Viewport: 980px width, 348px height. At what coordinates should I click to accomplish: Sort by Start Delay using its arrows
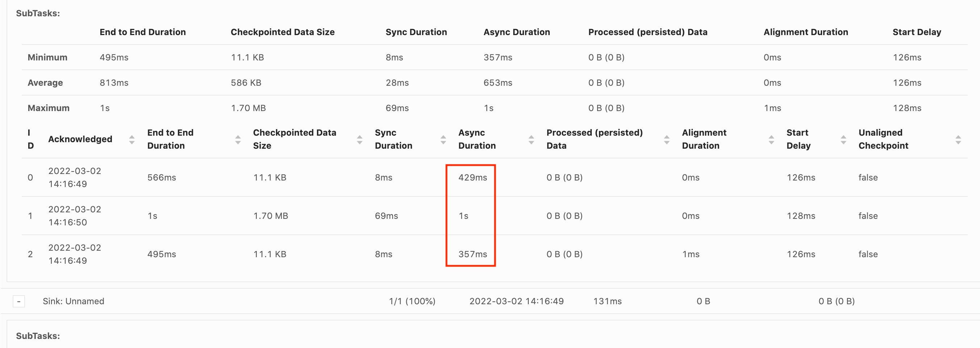point(845,139)
